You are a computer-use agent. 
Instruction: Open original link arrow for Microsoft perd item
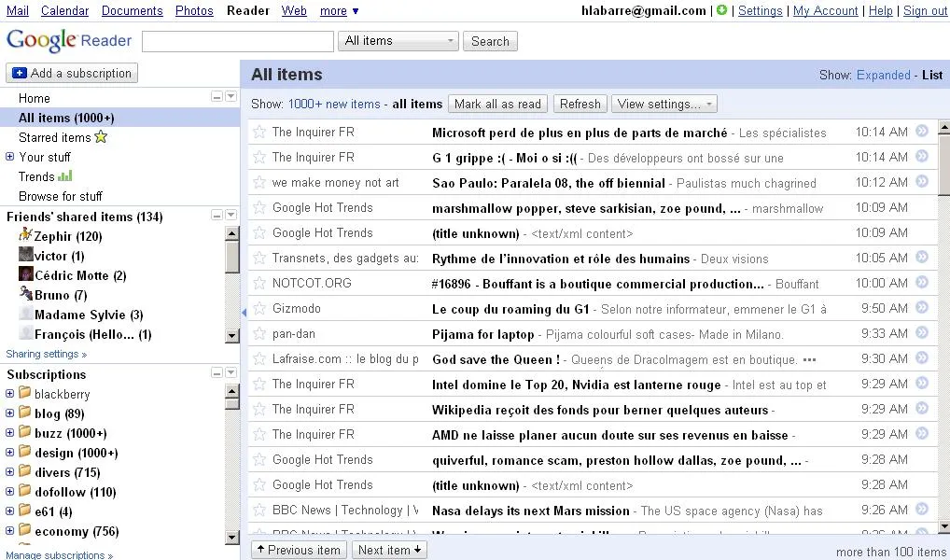pos(921,131)
